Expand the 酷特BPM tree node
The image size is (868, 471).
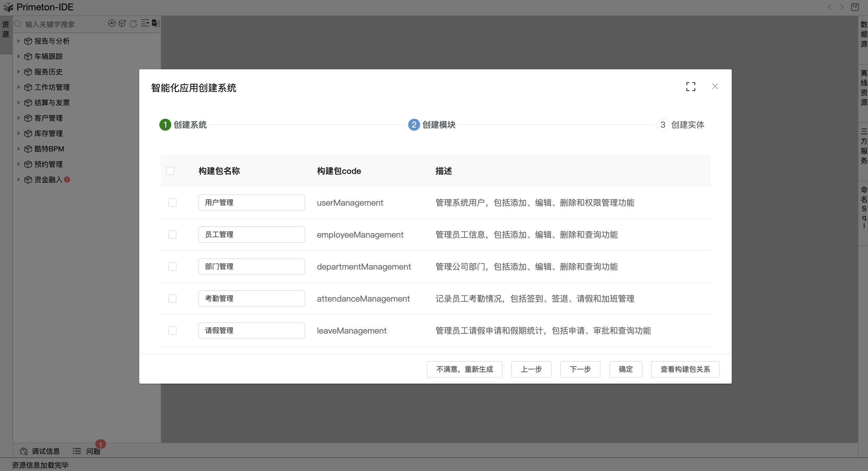click(x=19, y=149)
